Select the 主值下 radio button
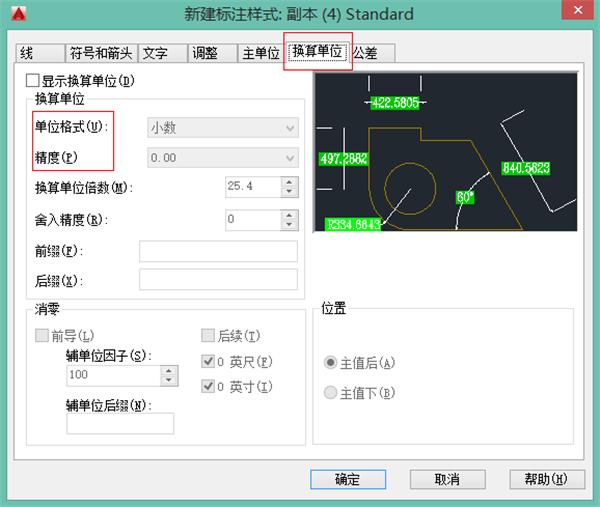The width and height of the screenshot is (600, 507). click(330, 393)
